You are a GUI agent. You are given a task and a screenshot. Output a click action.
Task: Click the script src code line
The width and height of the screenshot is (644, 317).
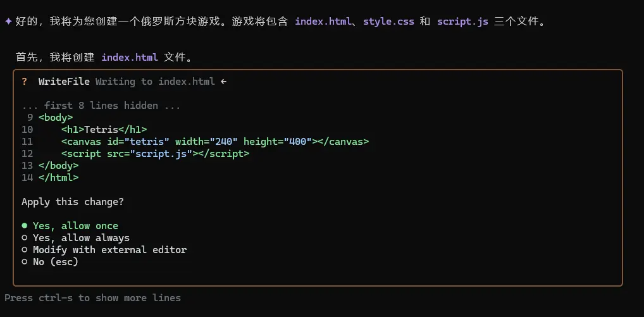pyautogui.click(x=155, y=154)
